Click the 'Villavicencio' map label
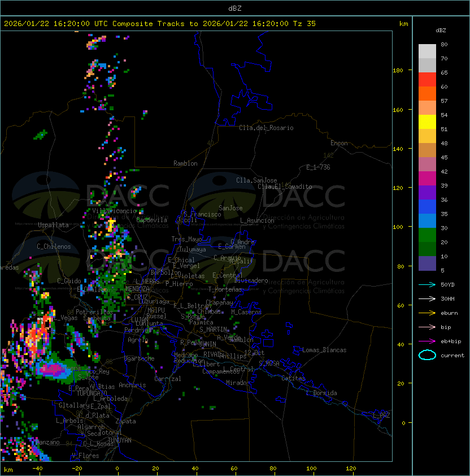Viewport: 470px width, 476px height. 114,211
